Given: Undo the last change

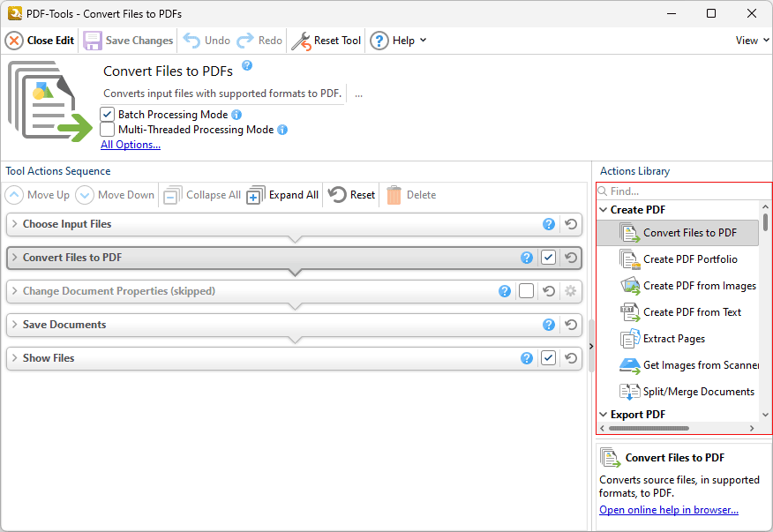Looking at the screenshot, I should (206, 41).
